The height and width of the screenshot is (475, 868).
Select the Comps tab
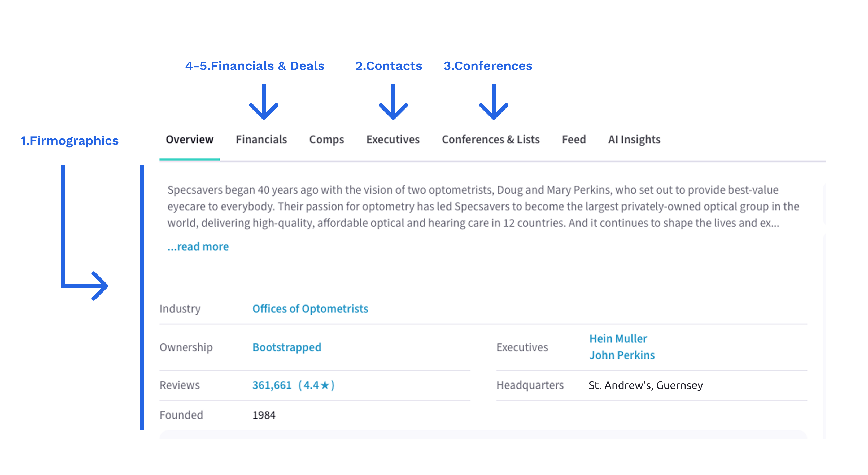click(326, 140)
